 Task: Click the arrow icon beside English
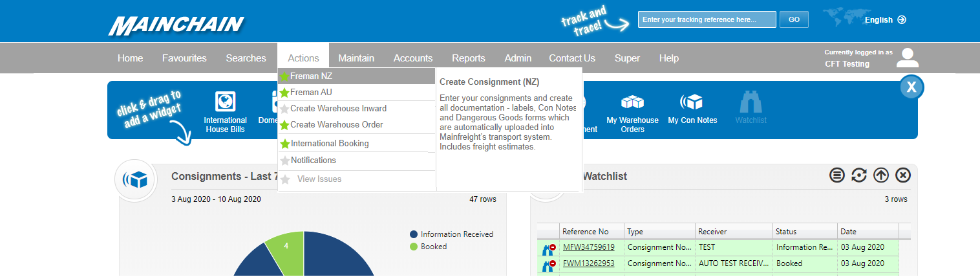(x=902, y=19)
